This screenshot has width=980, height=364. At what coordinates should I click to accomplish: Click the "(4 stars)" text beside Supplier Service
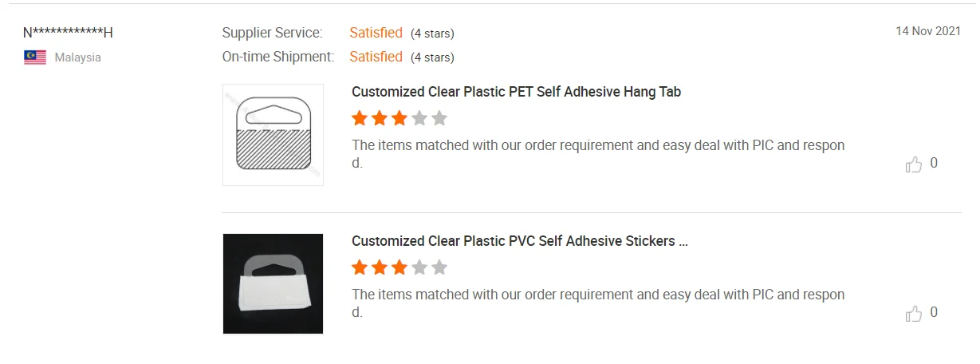432,34
